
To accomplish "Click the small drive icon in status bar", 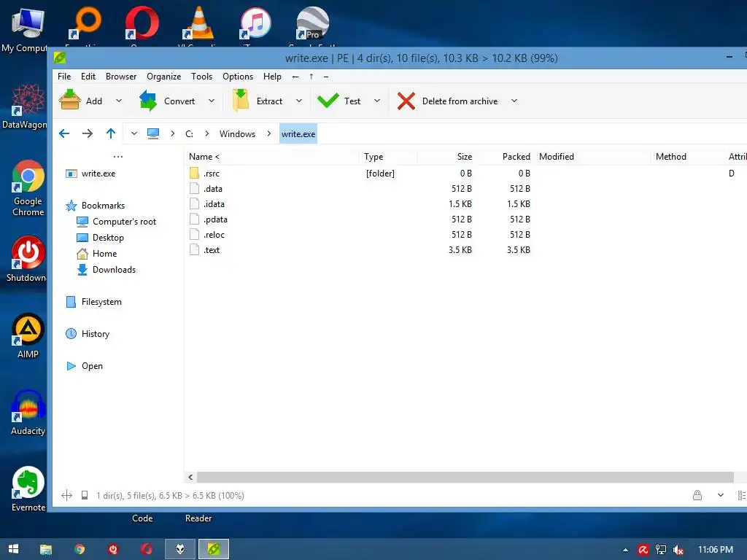I will pos(85,495).
